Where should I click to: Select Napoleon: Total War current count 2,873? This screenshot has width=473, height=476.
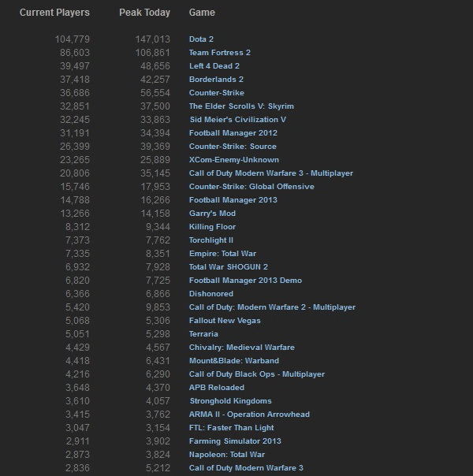click(77, 455)
